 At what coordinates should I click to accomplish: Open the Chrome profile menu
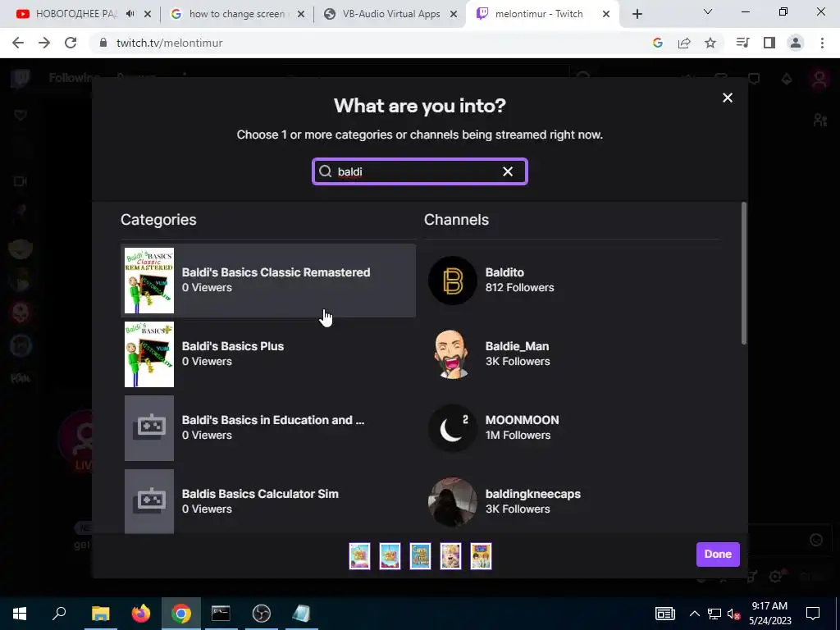[x=796, y=43]
